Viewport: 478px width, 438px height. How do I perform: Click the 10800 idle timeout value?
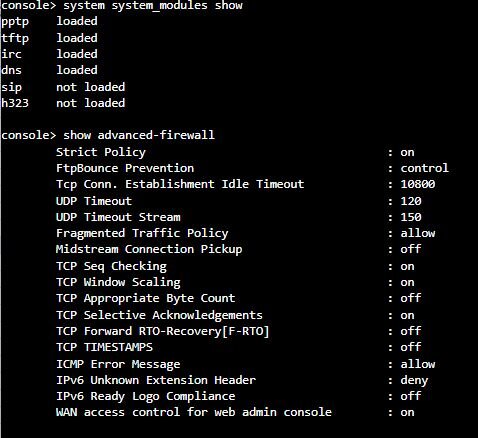[x=418, y=184]
